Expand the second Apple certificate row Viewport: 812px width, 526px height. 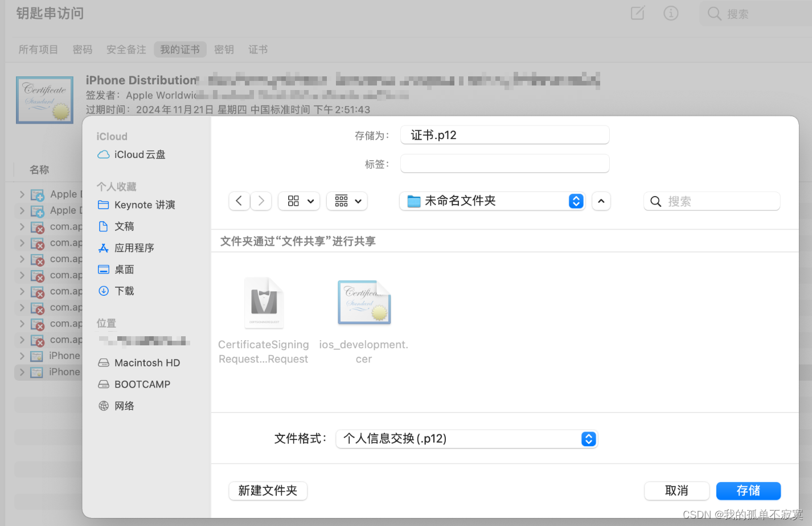(22, 210)
